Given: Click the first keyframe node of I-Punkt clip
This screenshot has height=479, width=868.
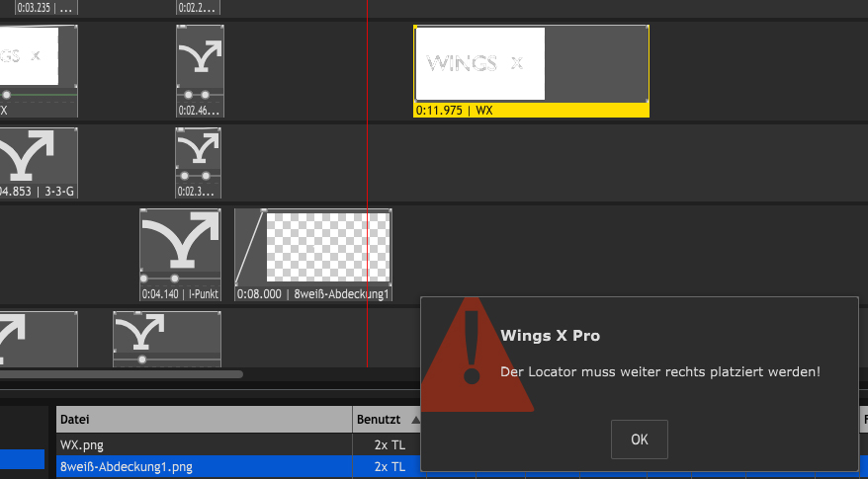Looking at the screenshot, I should 144,279.
